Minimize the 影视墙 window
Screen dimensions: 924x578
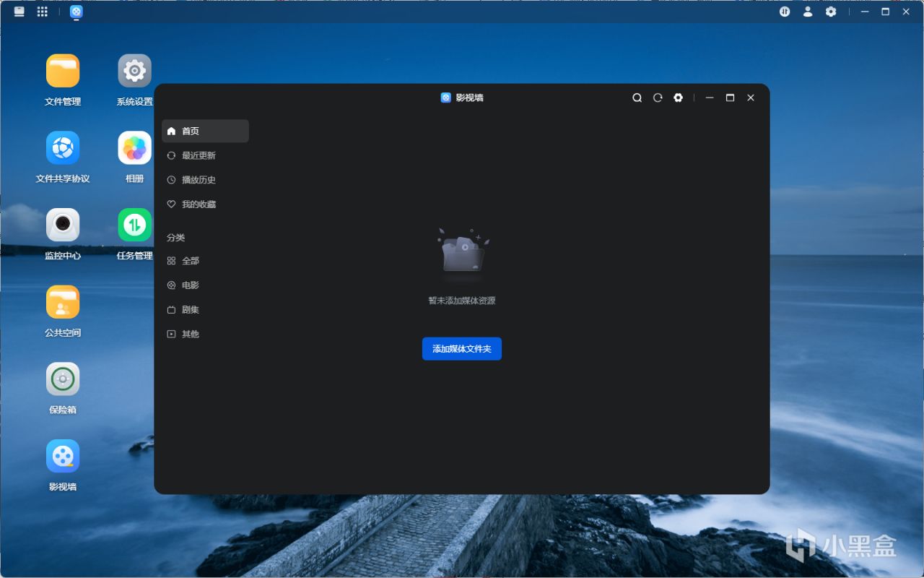pyautogui.click(x=710, y=98)
